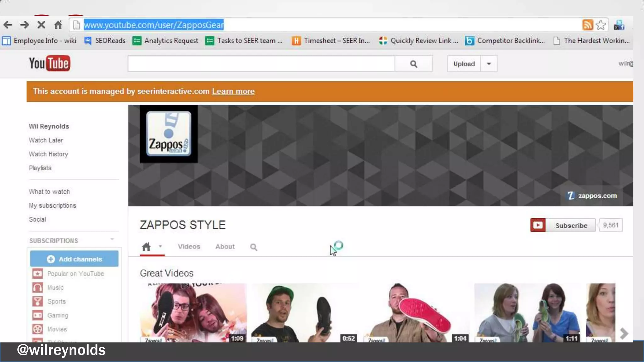Collapse the SUBSCRIPTIONS section arrow
Image resolution: width=644 pixels, height=362 pixels.
112,240
